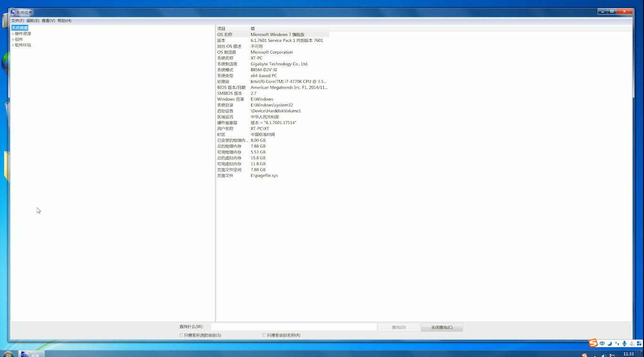
Task: Select the Windows 目录 row
Action: click(x=272, y=99)
